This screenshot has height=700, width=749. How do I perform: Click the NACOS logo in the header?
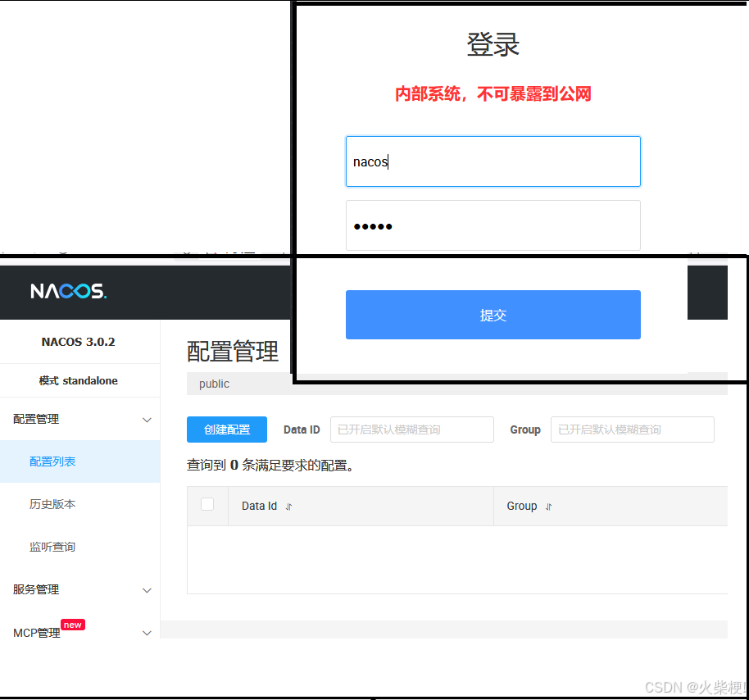tap(68, 291)
